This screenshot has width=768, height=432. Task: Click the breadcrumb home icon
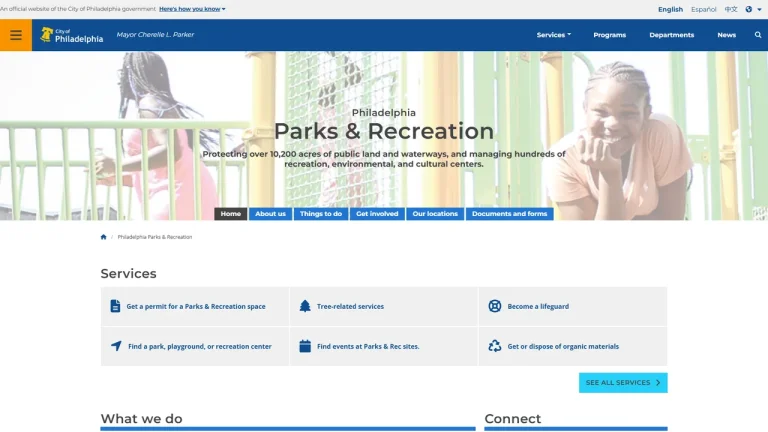pos(103,237)
